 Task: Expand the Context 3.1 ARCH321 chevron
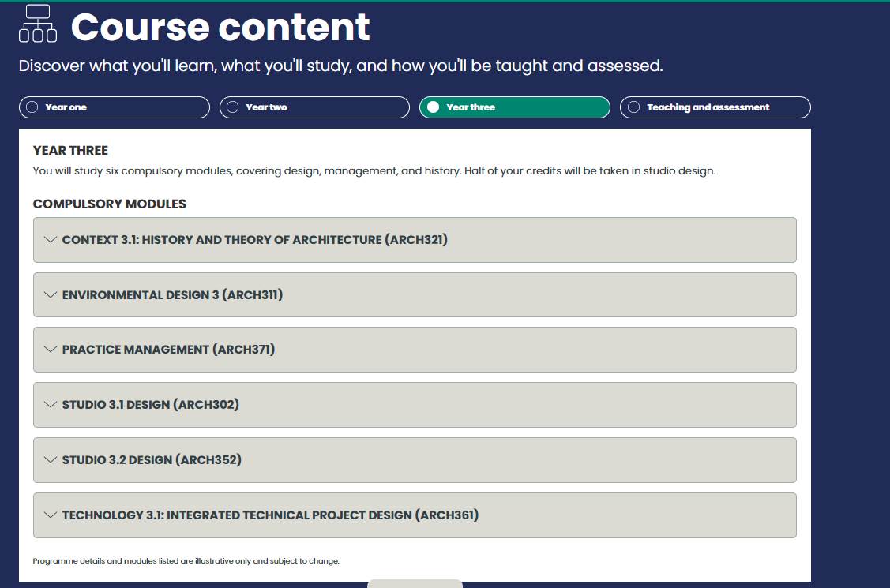50,240
